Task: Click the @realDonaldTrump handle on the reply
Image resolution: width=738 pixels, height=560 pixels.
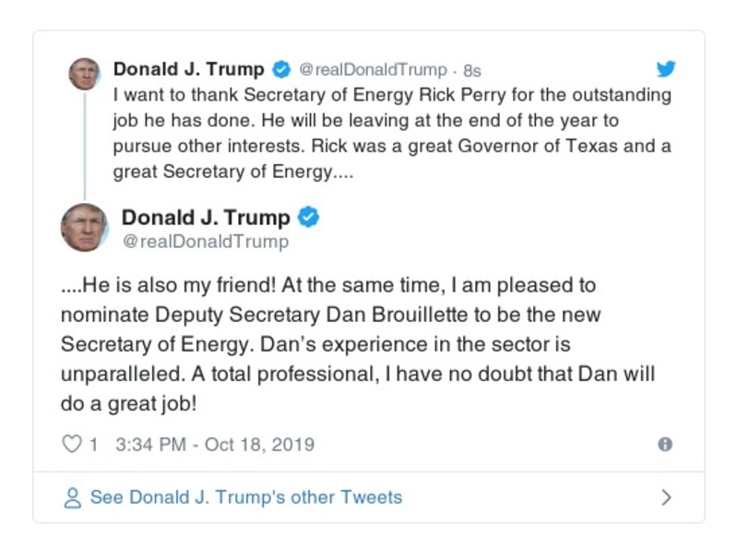Action: pyautogui.click(x=205, y=243)
